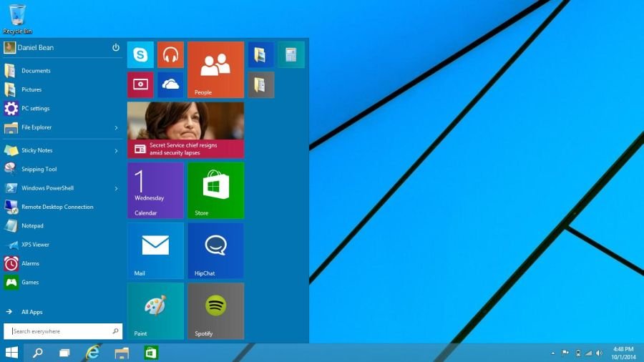The width and height of the screenshot is (644, 362).
Task: Open the Games app
Action: click(62, 283)
